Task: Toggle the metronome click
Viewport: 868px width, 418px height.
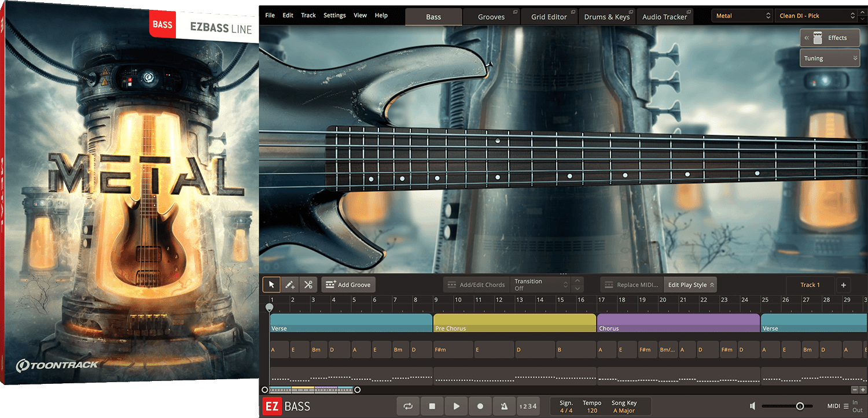Action: pyautogui.click(x=503, y=406)
